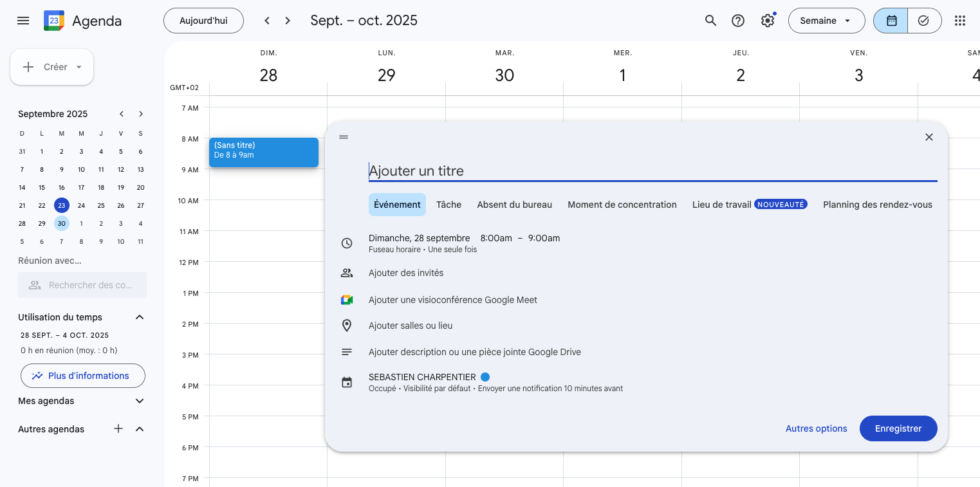Select the Tâche tab
Viewport: 980px width, 487px height.
[448, 205]
